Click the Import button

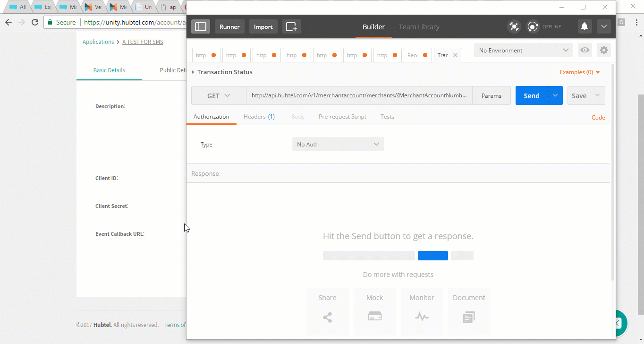tap(263, 26)
